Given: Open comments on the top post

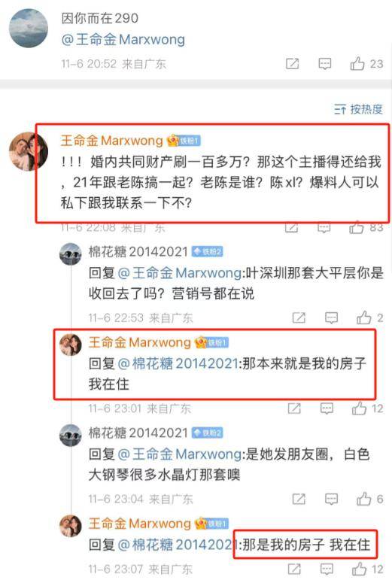Looking at the screenshot, I should 325,64.
